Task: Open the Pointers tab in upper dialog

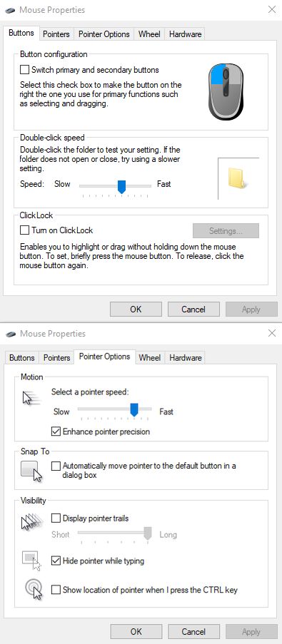Action: click(56, 34)
